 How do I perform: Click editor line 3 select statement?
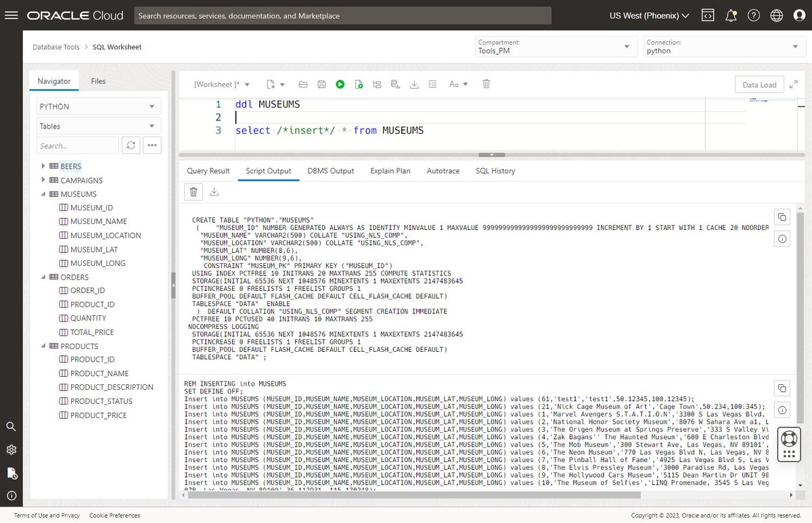coord(330,130)
